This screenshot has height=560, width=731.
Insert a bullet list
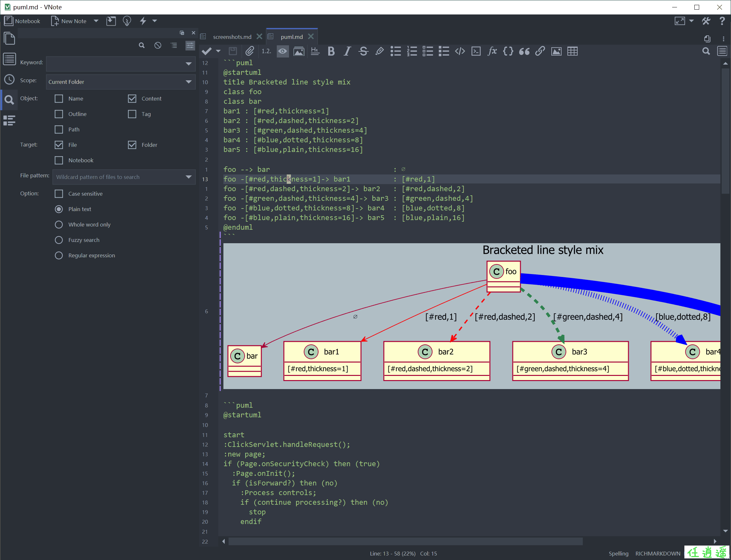click(x=396, y=51)
